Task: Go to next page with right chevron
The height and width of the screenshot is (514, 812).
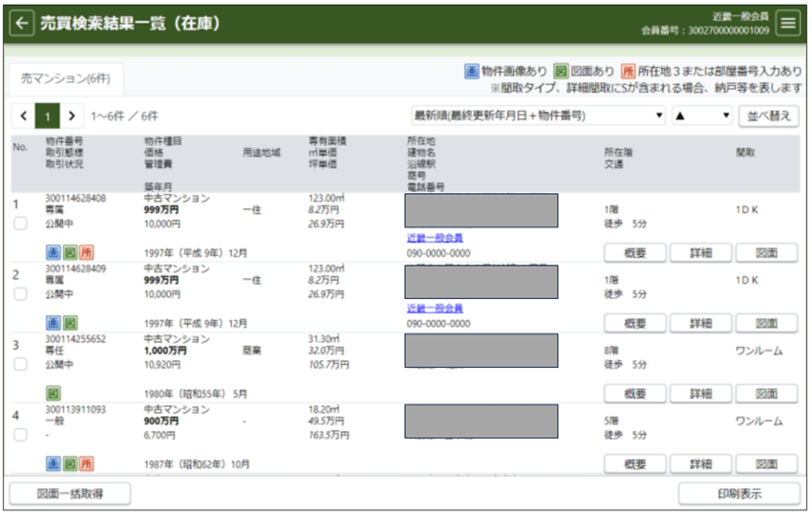Action: click(72, 116)
